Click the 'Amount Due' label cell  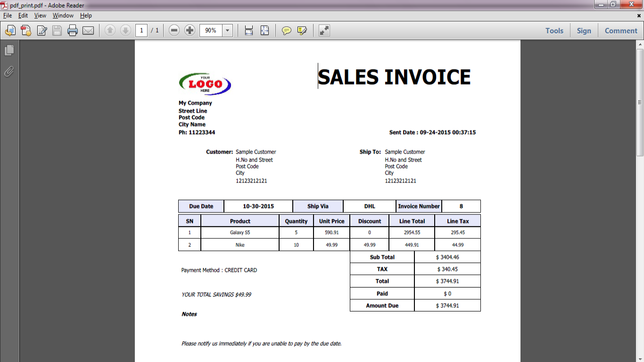[382, 305]
